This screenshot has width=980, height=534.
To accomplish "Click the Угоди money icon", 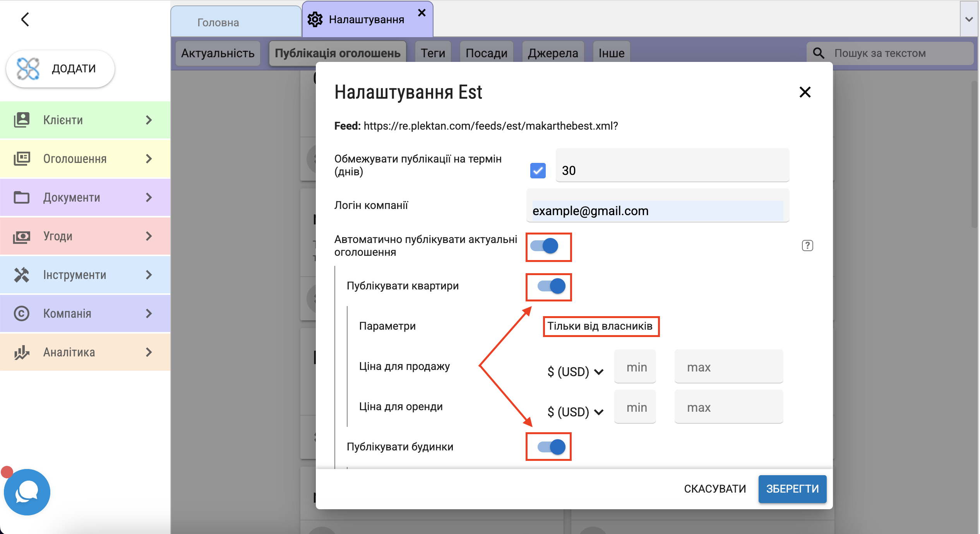I will (x=22, y=236).
